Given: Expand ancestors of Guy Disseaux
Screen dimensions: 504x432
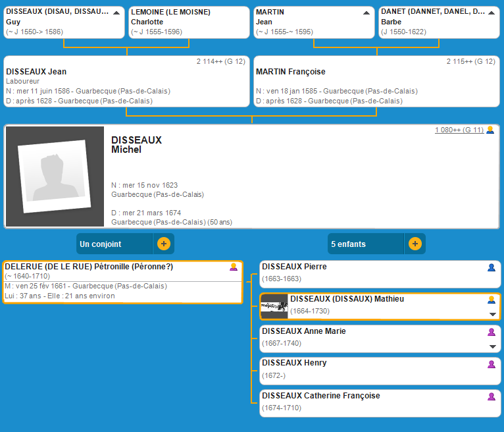Looking at the screenshot, I should pyautogui.click(x=116, y=13).
